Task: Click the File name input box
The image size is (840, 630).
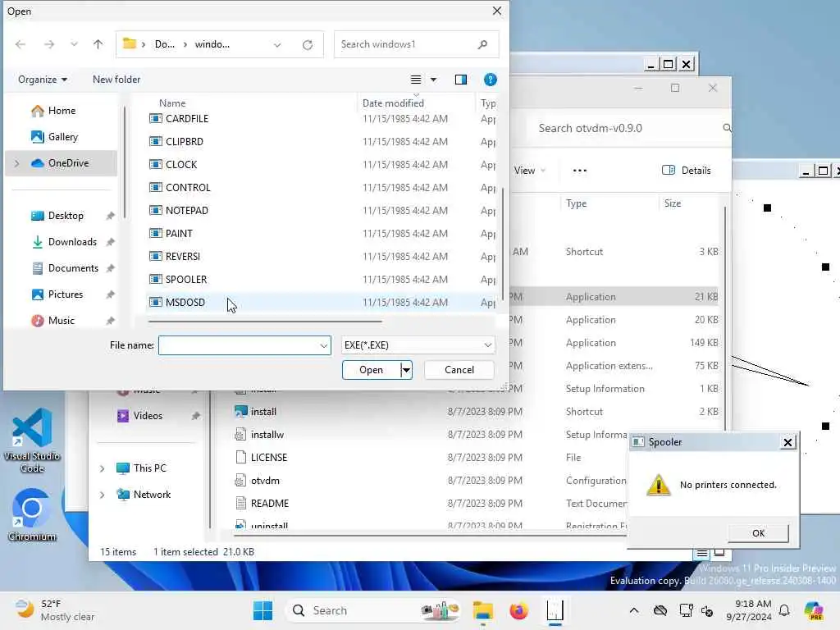Action: pyautogui.click(x=239, y=345)
